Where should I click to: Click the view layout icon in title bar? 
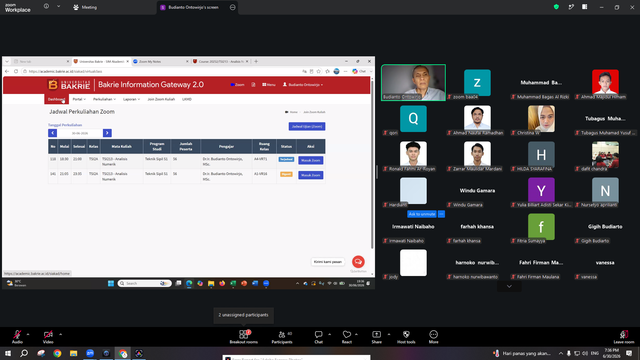tap(584, 7)
